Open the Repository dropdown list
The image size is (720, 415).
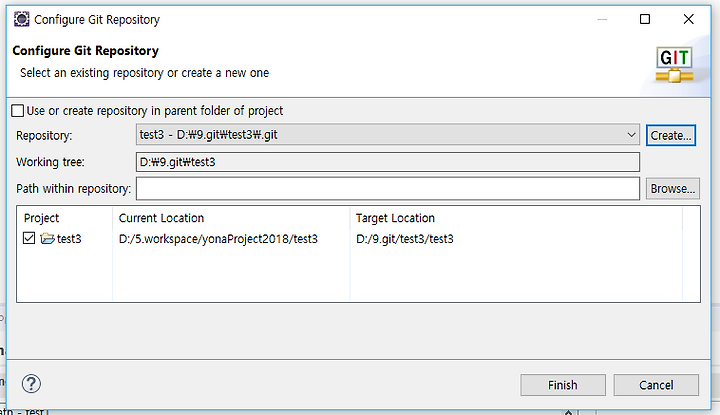click(x=631, y=135)
